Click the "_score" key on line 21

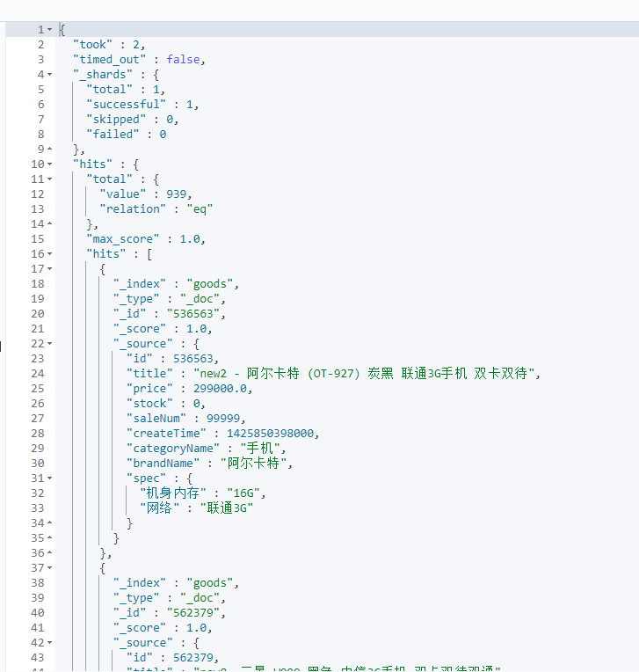[139, 329]
